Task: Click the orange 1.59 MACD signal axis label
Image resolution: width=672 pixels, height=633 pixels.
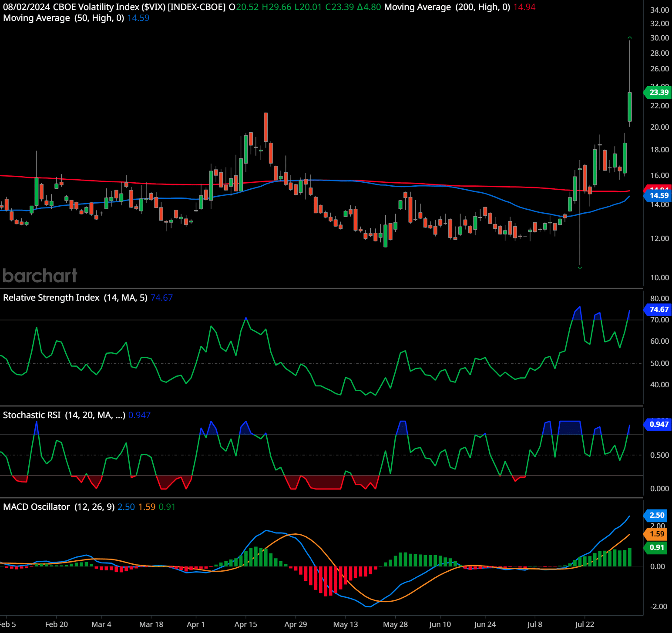Action: (655, 534)
